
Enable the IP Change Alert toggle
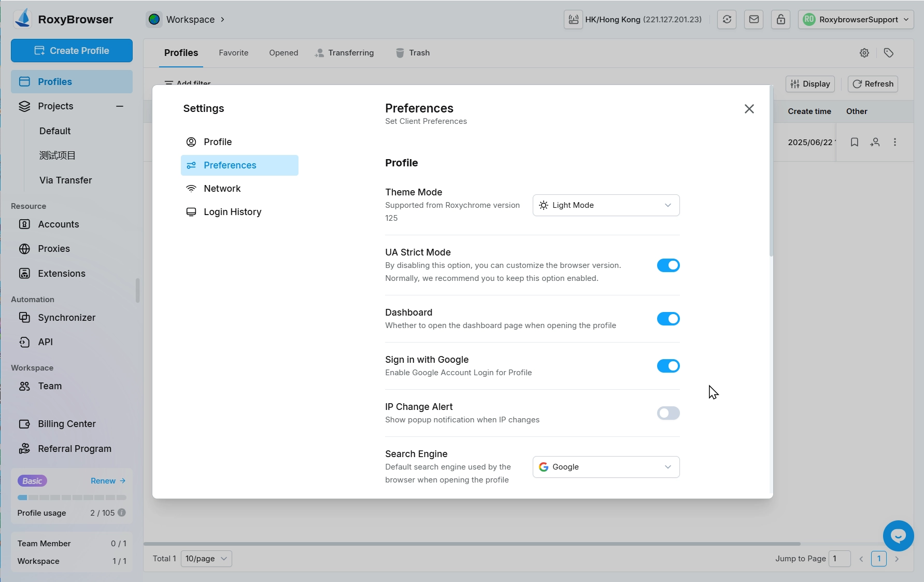click(668, 413)
